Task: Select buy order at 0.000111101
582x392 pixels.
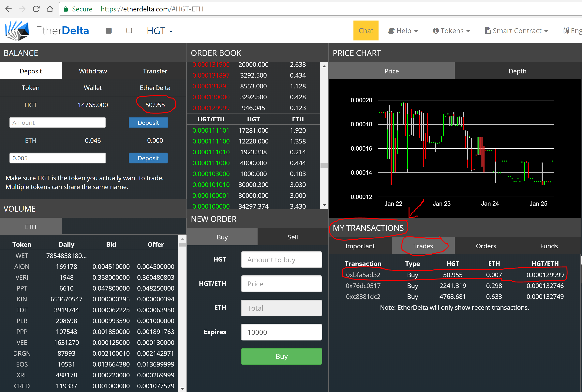Action: tap(253, 130)
